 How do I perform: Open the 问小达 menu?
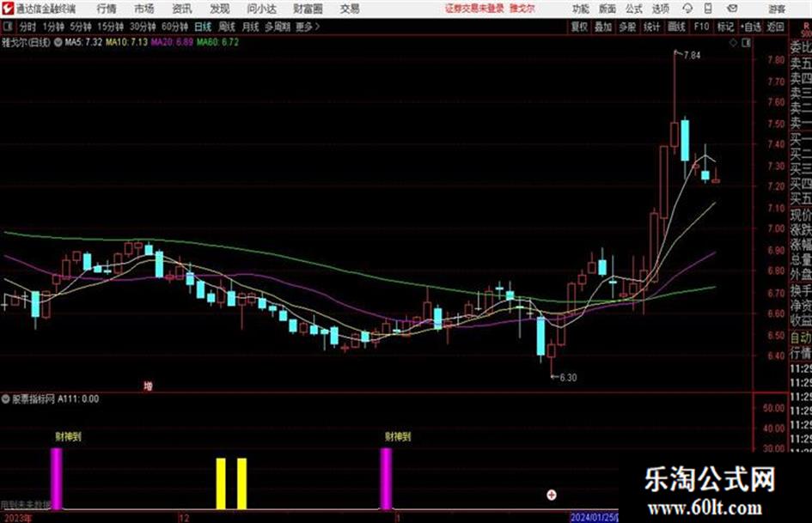(x=261, y=9)
